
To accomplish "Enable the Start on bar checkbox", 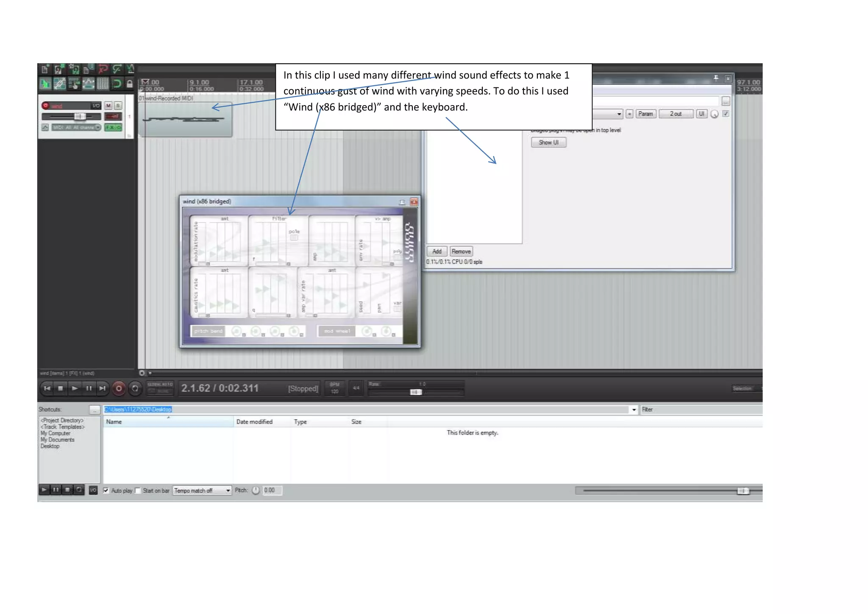I will (138, 491).
